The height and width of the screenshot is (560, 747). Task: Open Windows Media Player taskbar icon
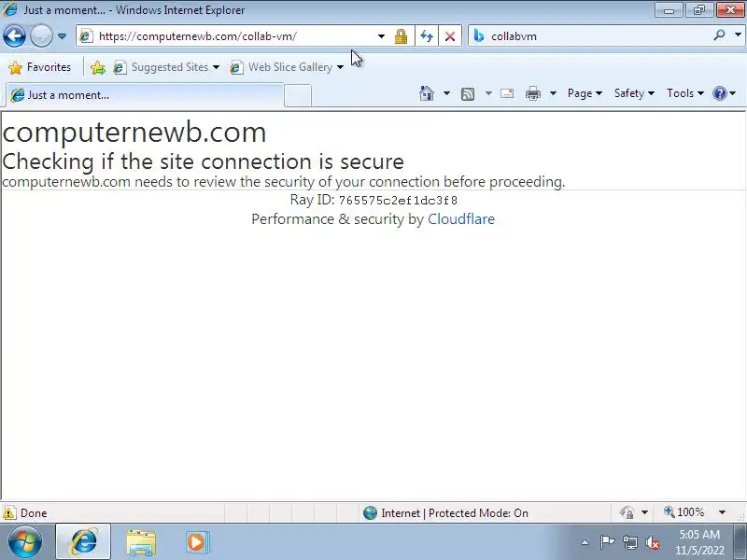(x=196, y=542)
